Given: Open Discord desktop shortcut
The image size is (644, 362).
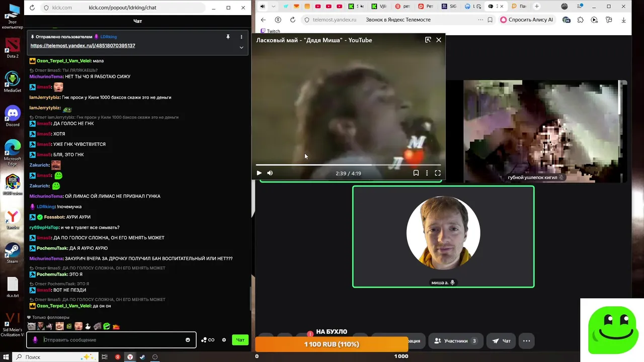Looking at the screenshot, I should click(13, 116).
